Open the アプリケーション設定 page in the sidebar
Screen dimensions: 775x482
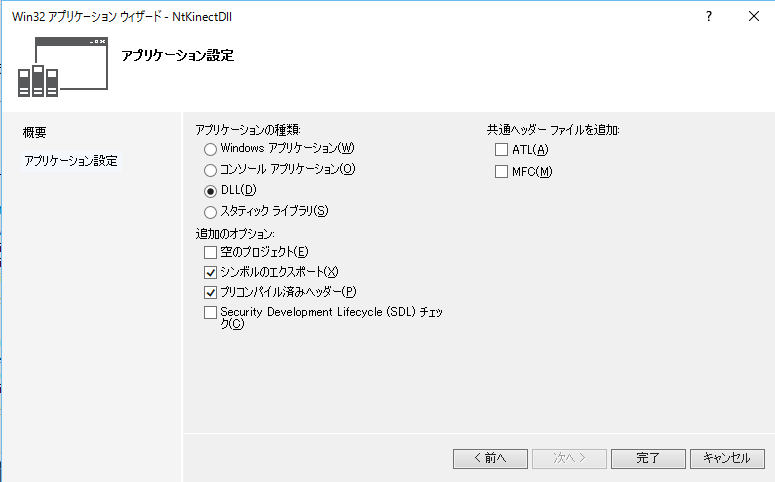(70, 161)
